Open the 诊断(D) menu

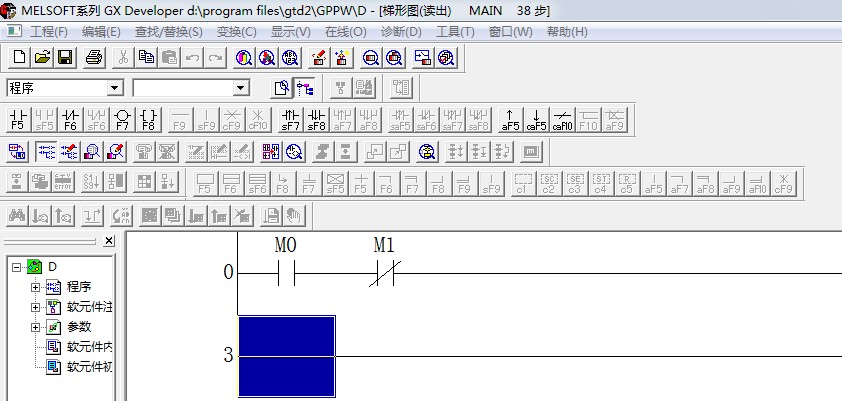[x=401, y=32]
